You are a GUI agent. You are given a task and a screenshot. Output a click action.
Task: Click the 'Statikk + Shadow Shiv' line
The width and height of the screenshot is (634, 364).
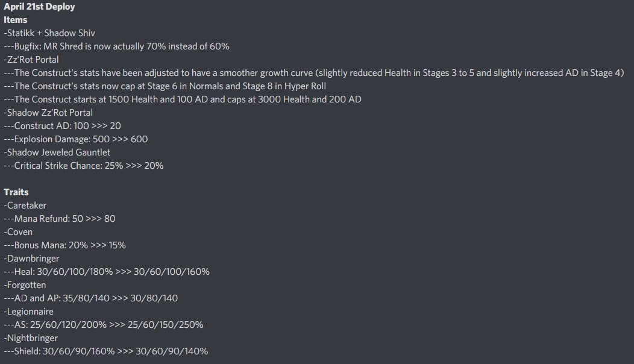pyautogui.click(x=49, y=33)
